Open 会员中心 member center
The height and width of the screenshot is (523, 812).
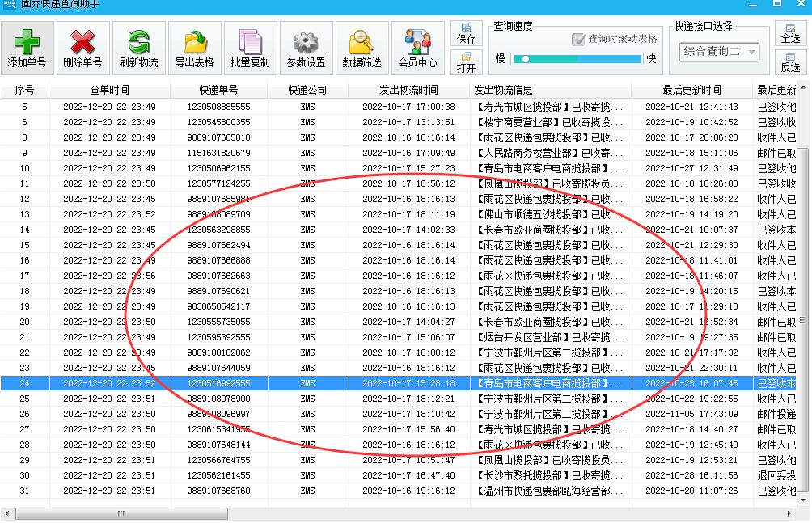418,49
